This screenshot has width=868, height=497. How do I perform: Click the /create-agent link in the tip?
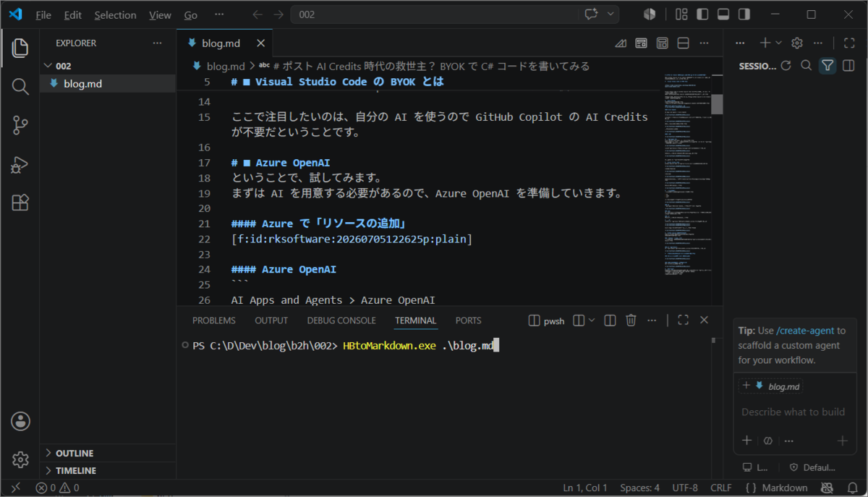(x=805, y=331)
